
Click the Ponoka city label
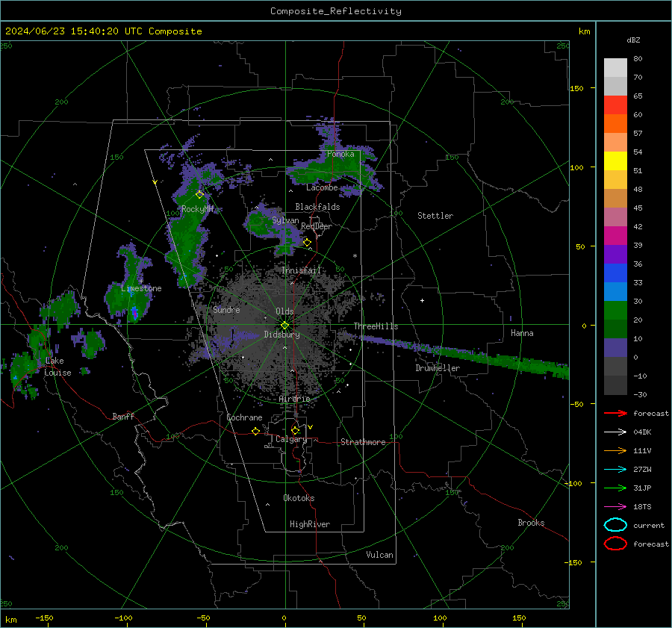coord(340,154)
